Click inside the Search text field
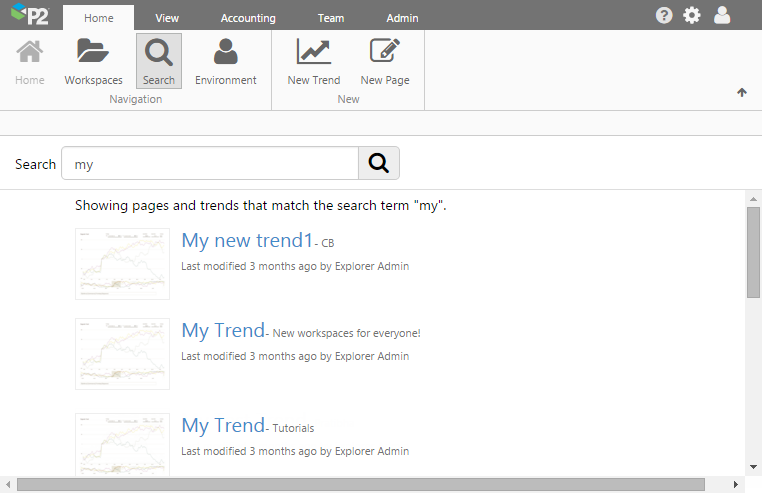The image size is (762, 493). 210,164
